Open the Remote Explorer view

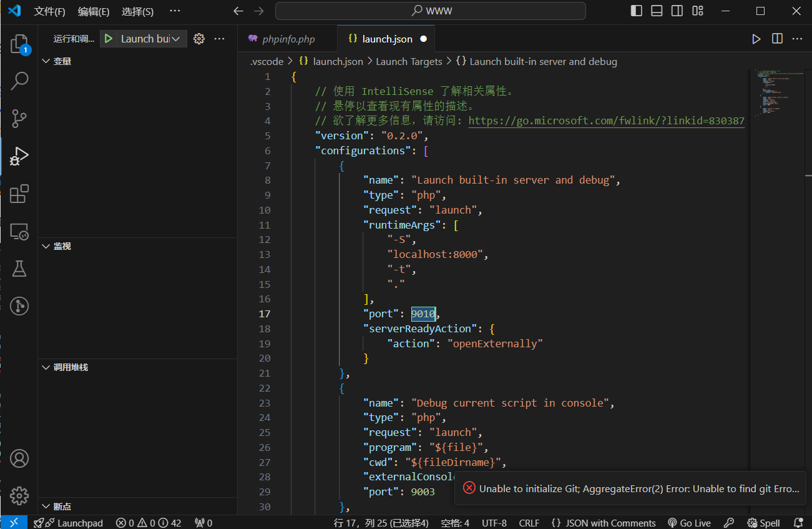point(19,232)
